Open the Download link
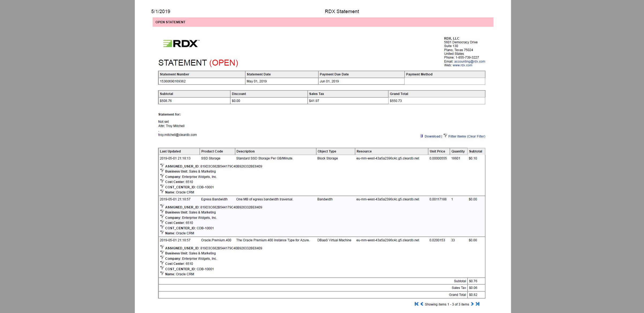 point(432,136)
